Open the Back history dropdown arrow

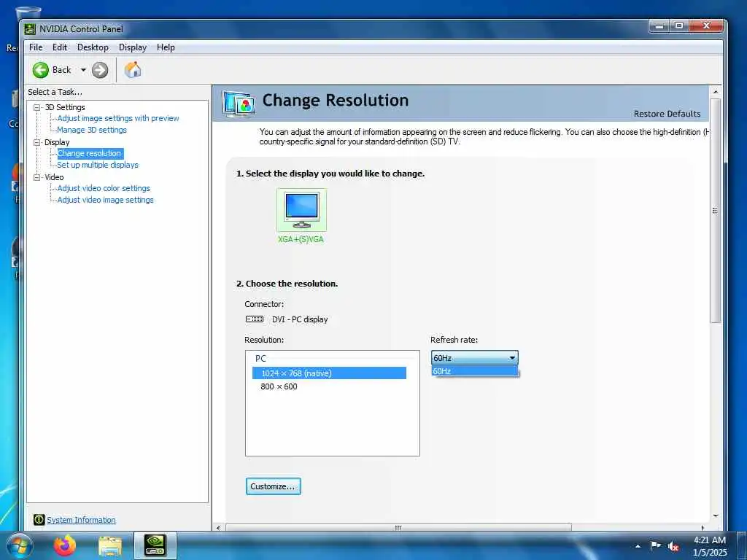83,70
